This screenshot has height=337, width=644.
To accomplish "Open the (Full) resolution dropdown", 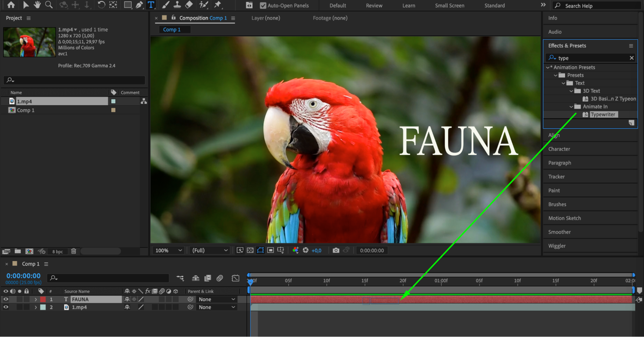I will click(x=210, y=250).
